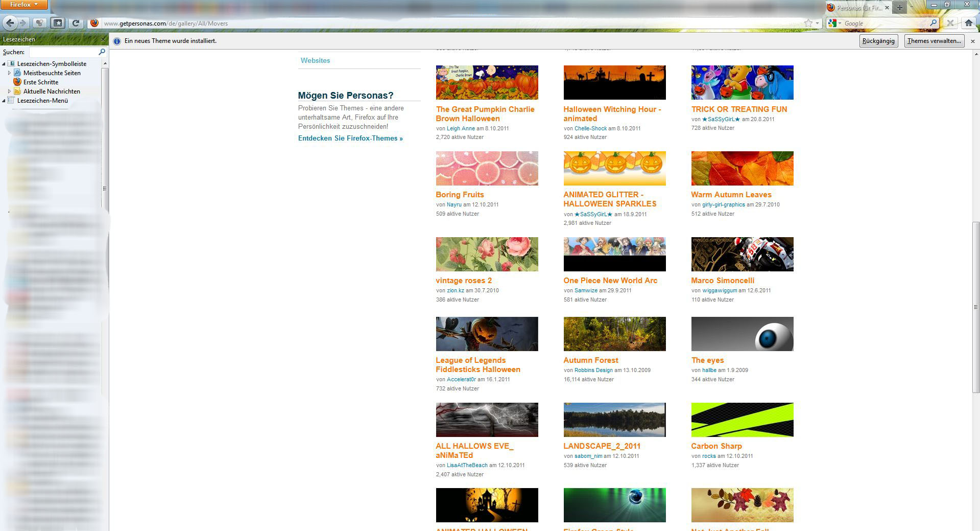Dismiss the theme installed notification bar
This screenshot has height=531, width=980.
pyautogui.click(x=972, y=41)
